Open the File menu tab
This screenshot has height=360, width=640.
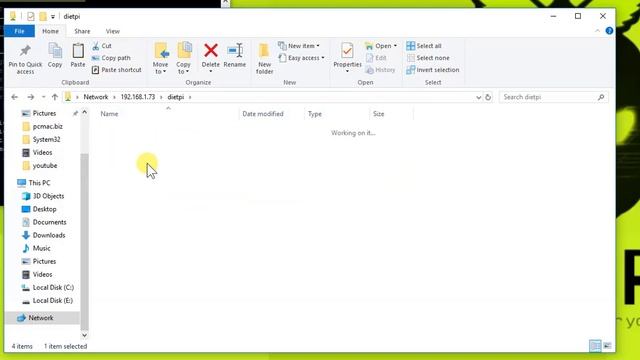pyautogui.click(x=19, y=31)
